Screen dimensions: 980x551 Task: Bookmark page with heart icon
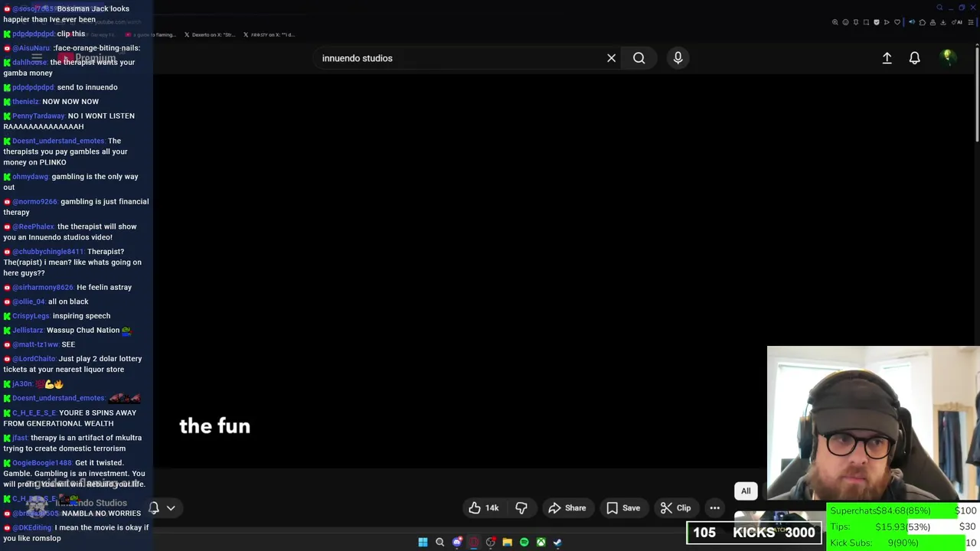tap(897, 22)
